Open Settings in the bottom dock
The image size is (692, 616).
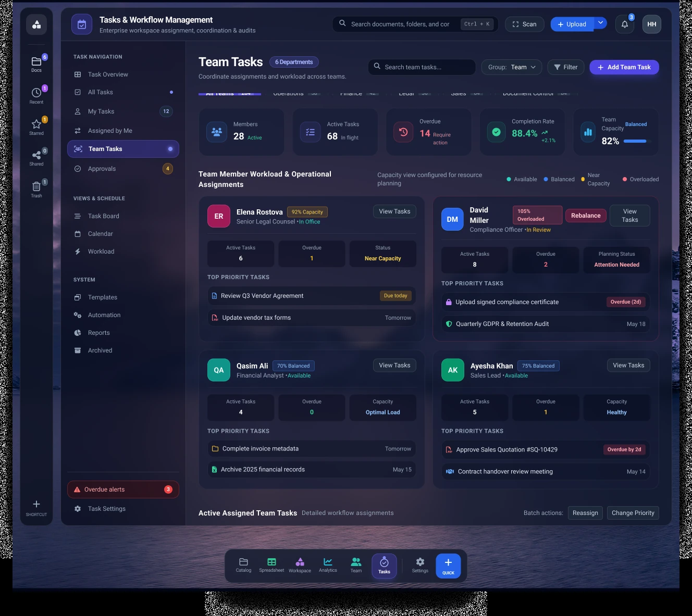point(420,565)
